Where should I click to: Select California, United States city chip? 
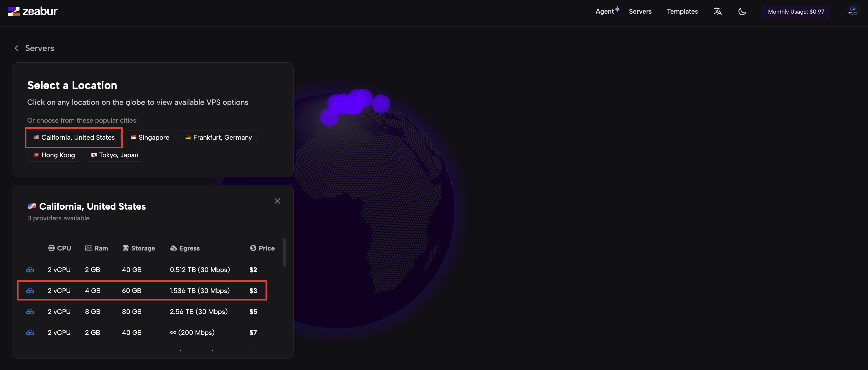pyautogui.click(x=74, y=138)
